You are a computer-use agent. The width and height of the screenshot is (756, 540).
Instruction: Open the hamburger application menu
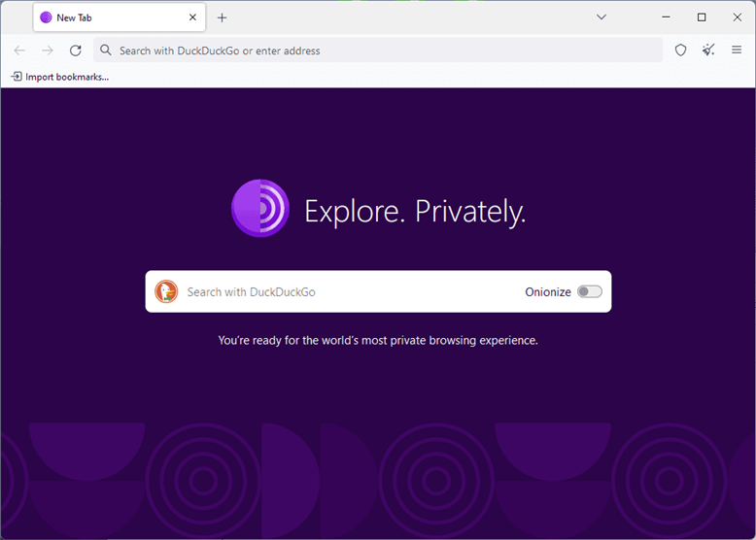[x=737, y=50]
